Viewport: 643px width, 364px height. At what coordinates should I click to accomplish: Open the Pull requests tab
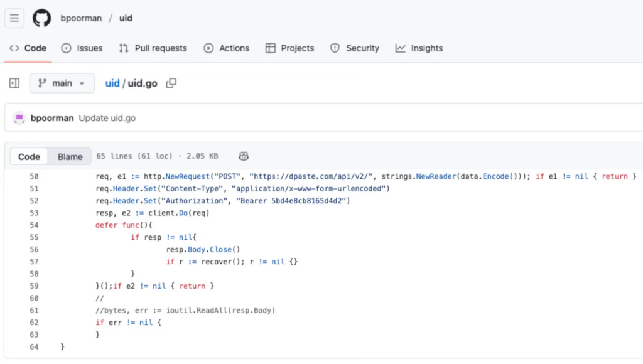coord(153,48)
